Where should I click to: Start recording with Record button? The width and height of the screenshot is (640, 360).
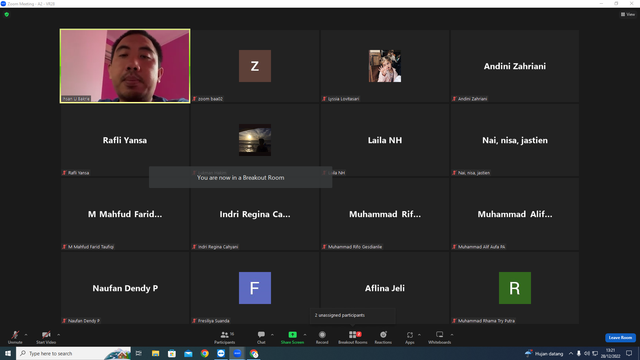pyautogui.click(x=322, y=337)
